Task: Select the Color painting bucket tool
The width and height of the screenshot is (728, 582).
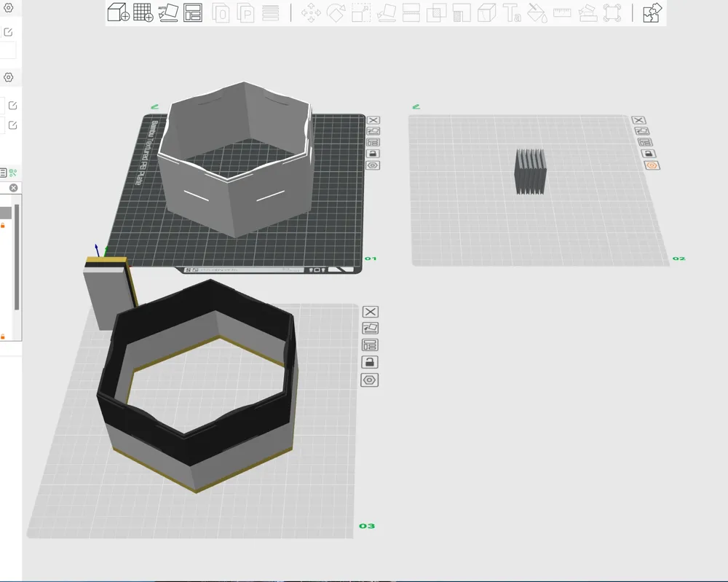Action: [x=537, y=13]
